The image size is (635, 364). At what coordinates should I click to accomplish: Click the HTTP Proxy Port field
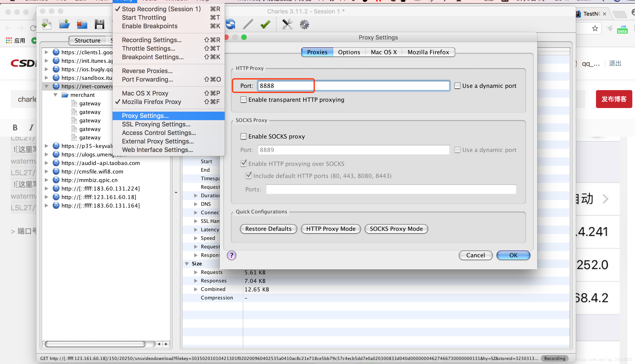353,86
